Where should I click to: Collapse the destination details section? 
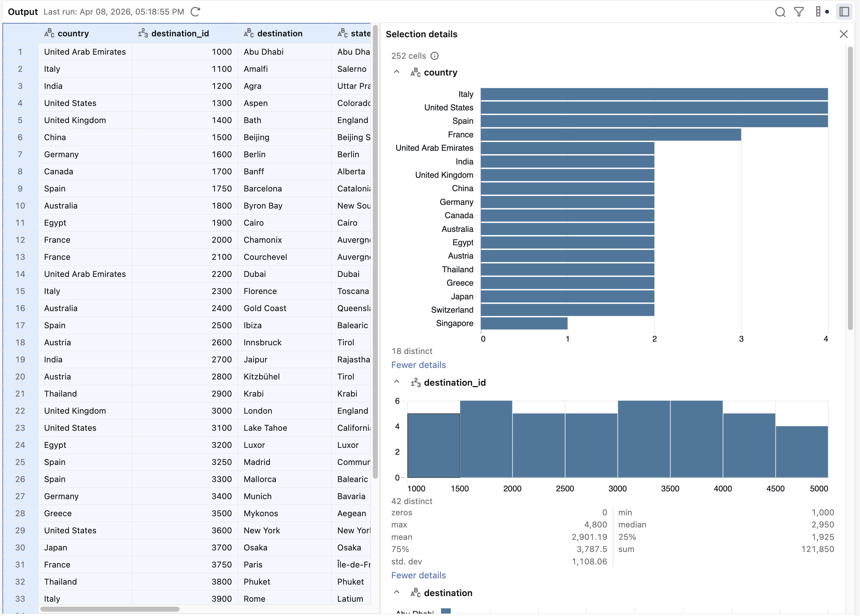(397, 592)
